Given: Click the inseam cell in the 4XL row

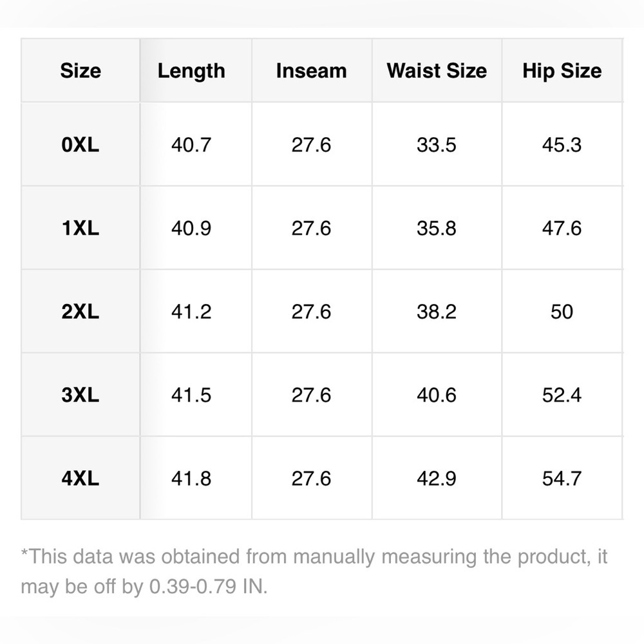Looking at the screenshot, I should [x=311, y=478].
